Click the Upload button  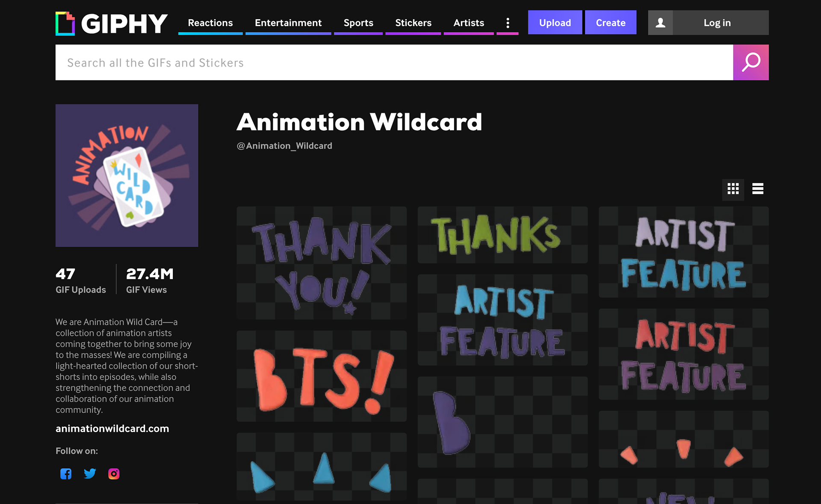point(555,23)
